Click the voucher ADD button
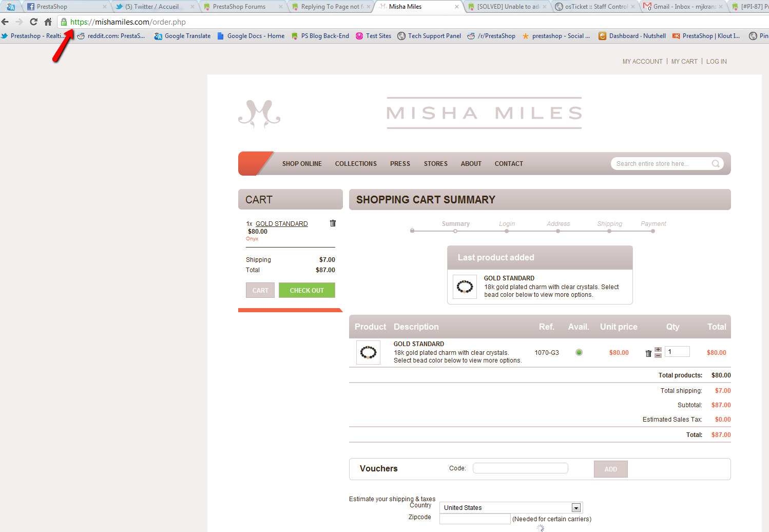 611,469
